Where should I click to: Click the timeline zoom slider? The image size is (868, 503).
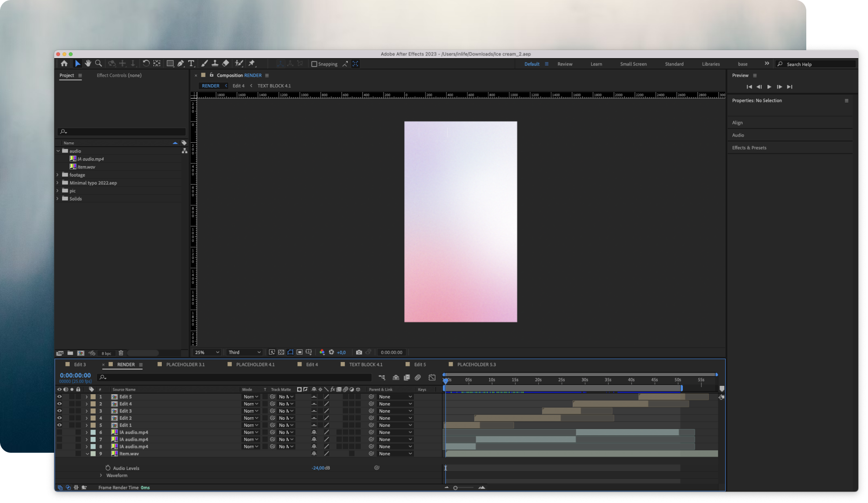point(456,488)
